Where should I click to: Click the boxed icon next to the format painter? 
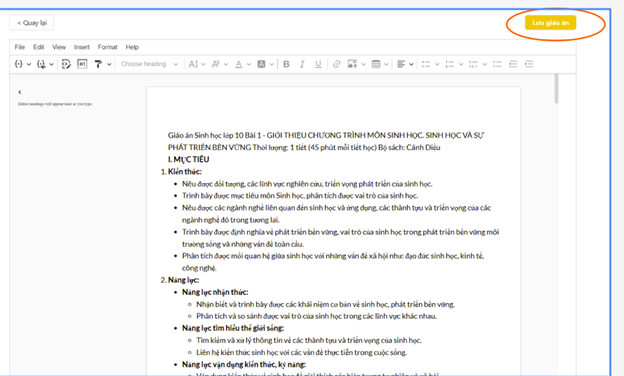(x=82, y=64)
